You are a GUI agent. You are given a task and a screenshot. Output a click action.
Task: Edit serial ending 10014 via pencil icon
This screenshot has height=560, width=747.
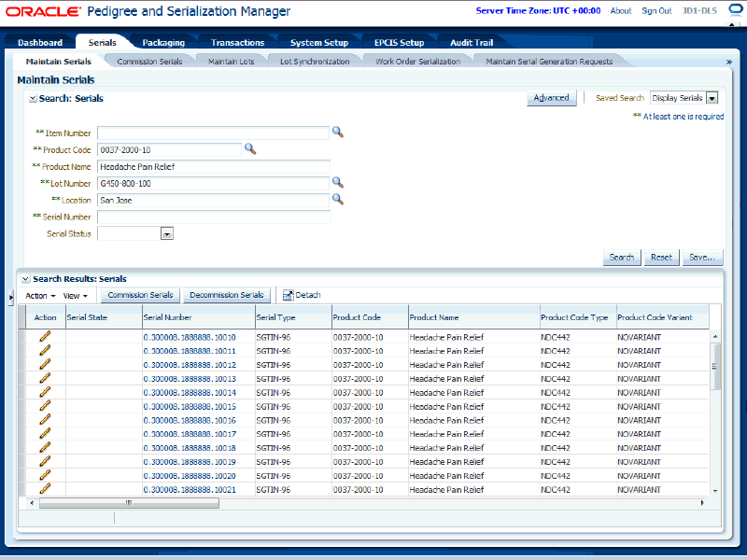click(45, 392)
